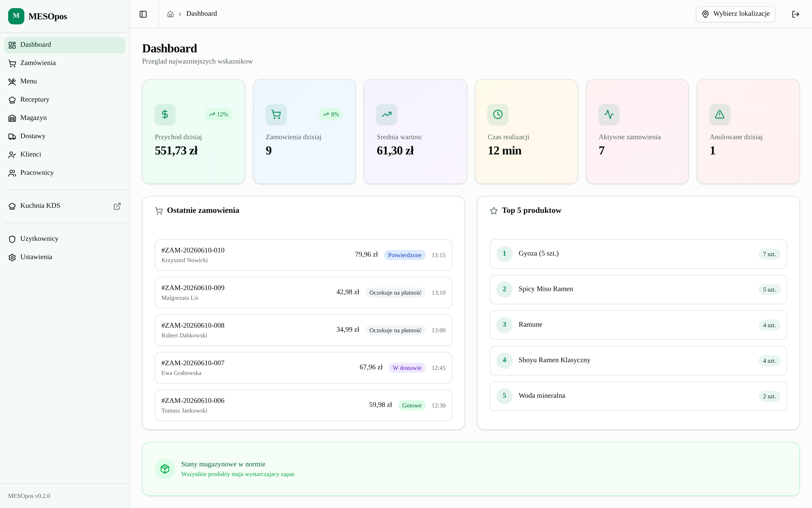Click the cart icon beside Ostatnie zamowienia
This screenshot has width=812, height=508.
point(159,211)
